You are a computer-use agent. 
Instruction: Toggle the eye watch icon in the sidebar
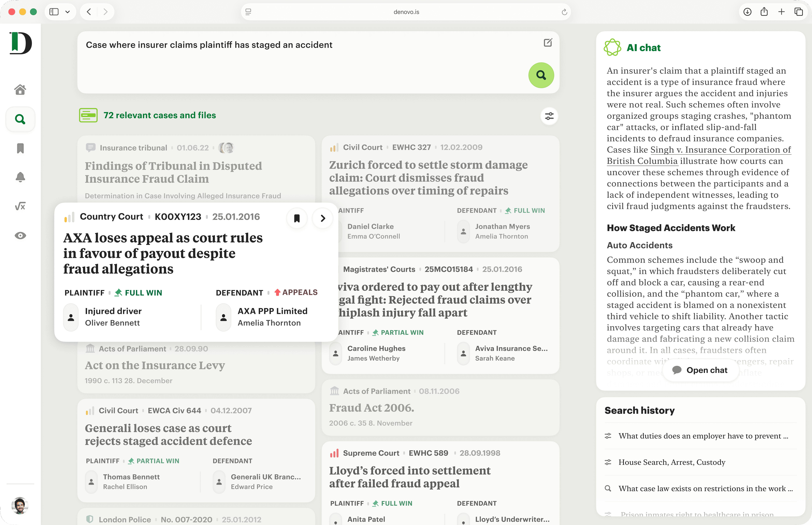(20, 236)
